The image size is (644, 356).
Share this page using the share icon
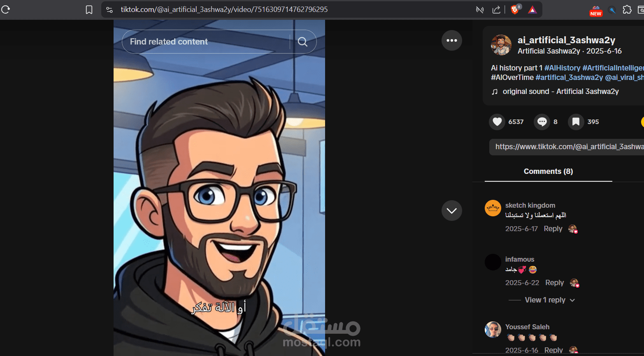[496, 9]
